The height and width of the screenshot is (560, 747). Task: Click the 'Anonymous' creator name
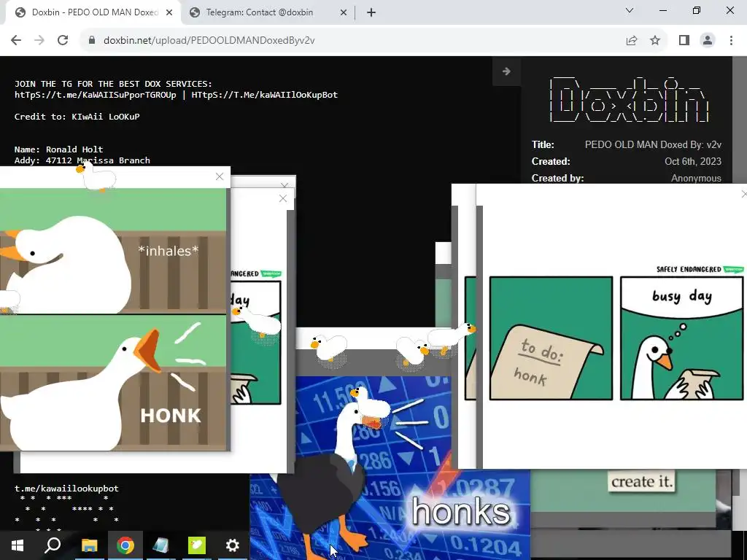click(696, 178)
